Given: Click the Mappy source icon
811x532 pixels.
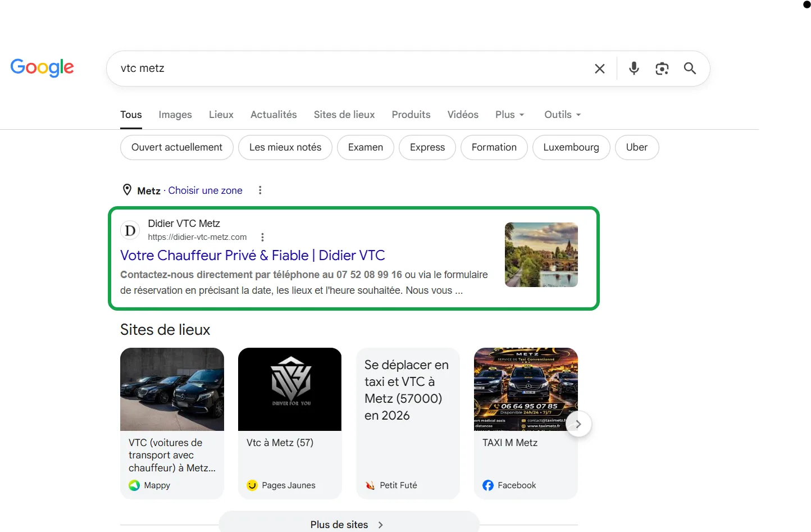Looking at the screenshot, I should coord(134,485).
